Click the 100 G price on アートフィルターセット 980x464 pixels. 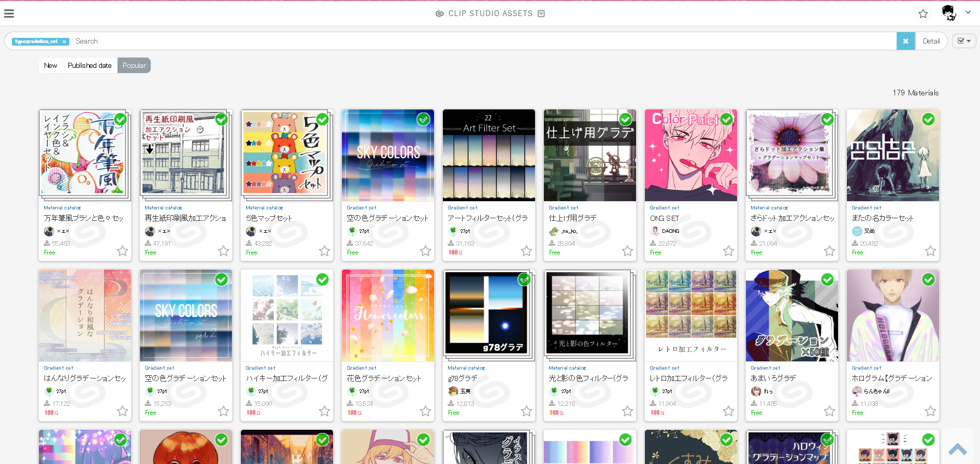pos(455,252)
